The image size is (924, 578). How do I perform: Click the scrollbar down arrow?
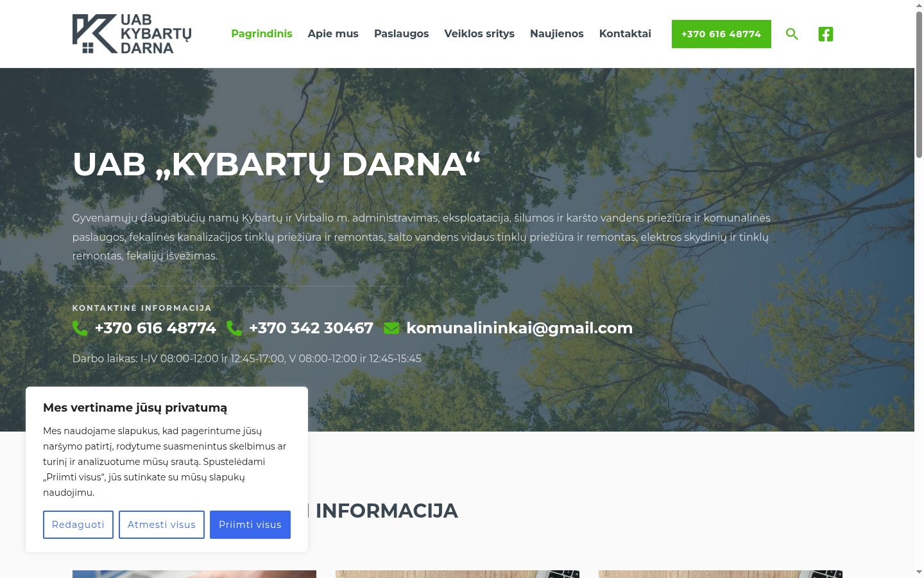[x=919, y=572]
